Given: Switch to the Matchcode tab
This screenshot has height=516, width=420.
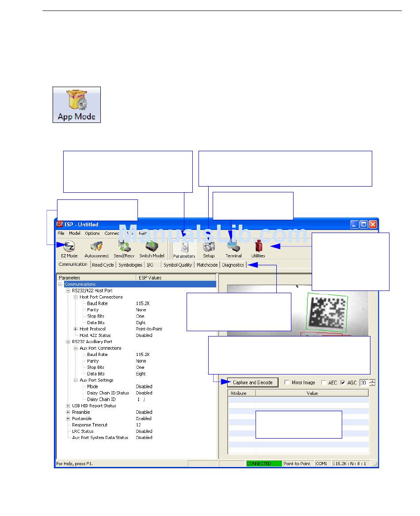Looking at the screenshot, I should (x=207, y=265).
